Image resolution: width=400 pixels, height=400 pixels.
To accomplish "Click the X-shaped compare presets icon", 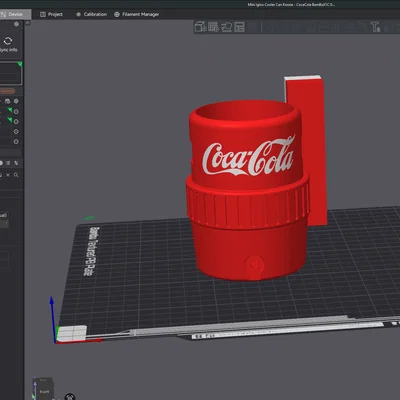I will pyautogui.click(x=16, y=163).
